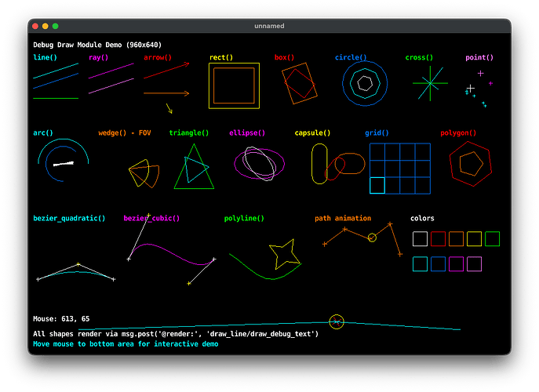
Task: Click the small yellow arrow pointing down-right
Action: (x=169, y=108)
